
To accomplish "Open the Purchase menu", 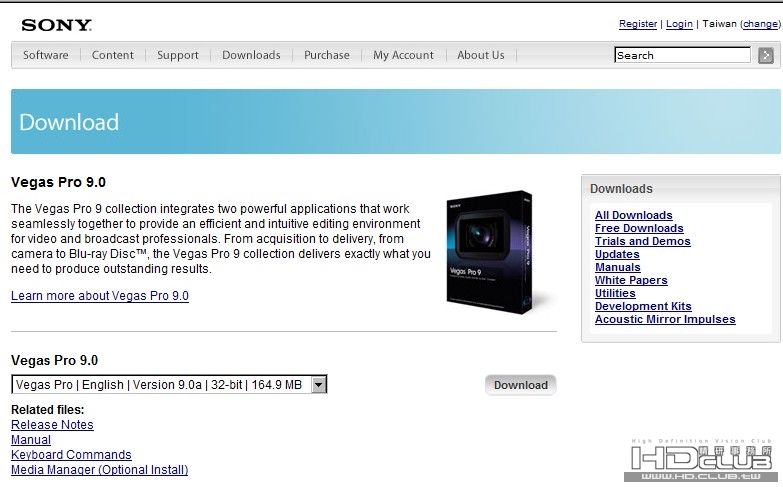I will (x=327, y=55).
